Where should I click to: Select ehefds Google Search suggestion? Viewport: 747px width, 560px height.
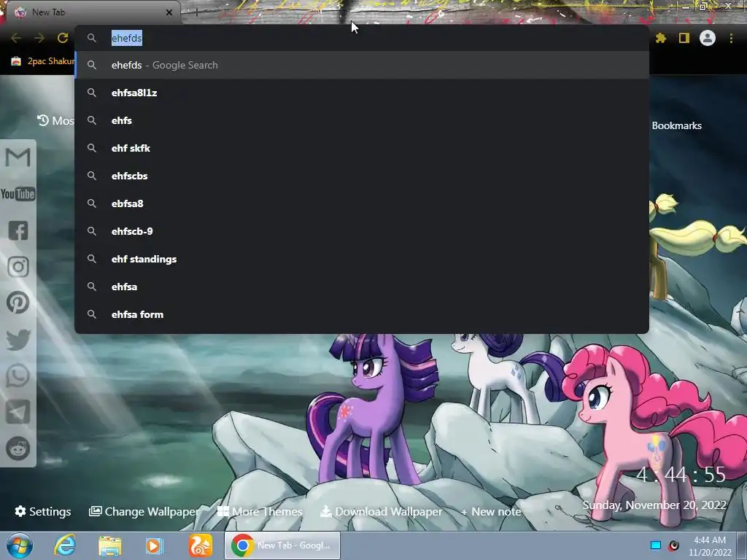(x=362, y=65)
